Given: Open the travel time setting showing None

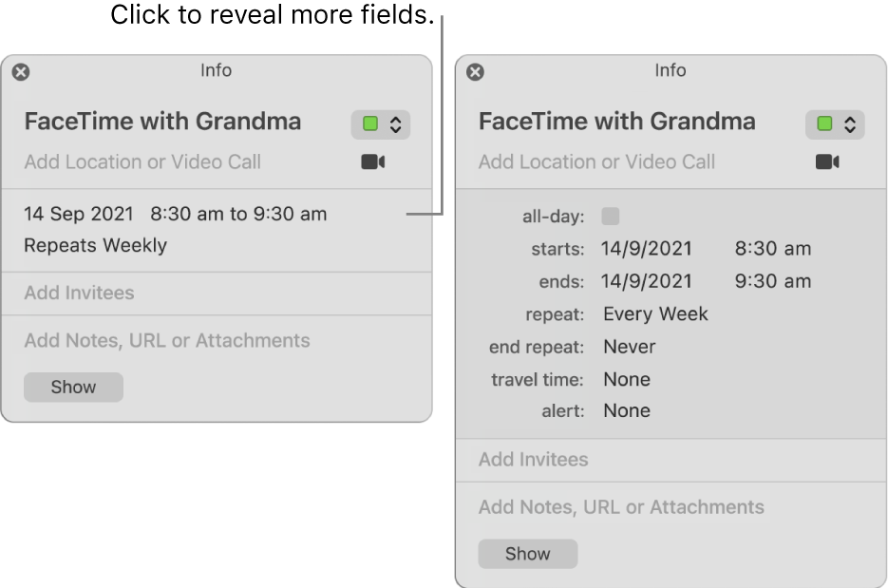Looking at the screenshot, I should click(626, 379).
